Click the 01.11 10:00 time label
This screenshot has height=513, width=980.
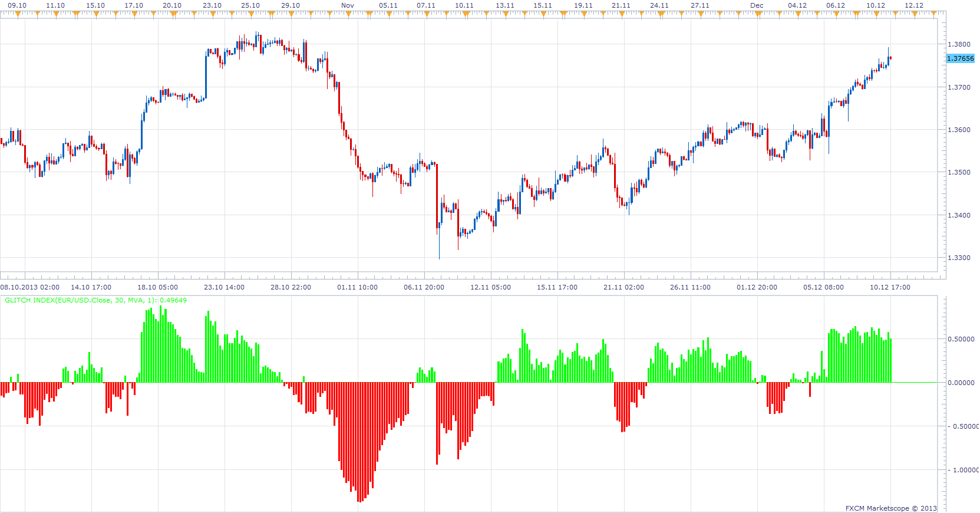pos(357,287)
